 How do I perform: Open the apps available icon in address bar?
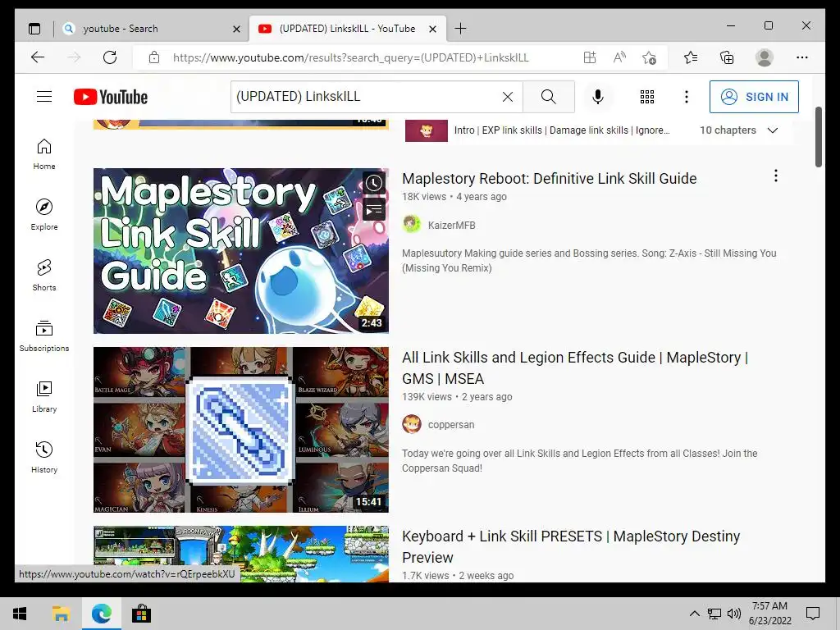589,57
